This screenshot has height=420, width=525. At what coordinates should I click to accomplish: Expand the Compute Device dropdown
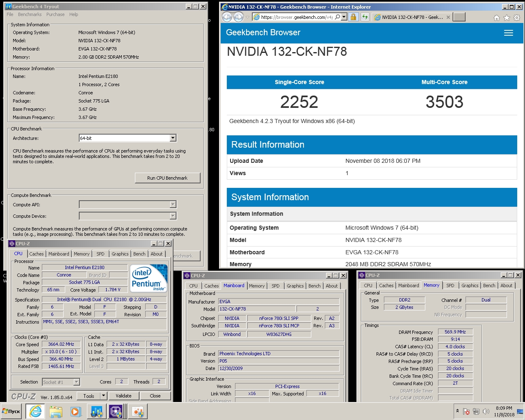(173, 216)
